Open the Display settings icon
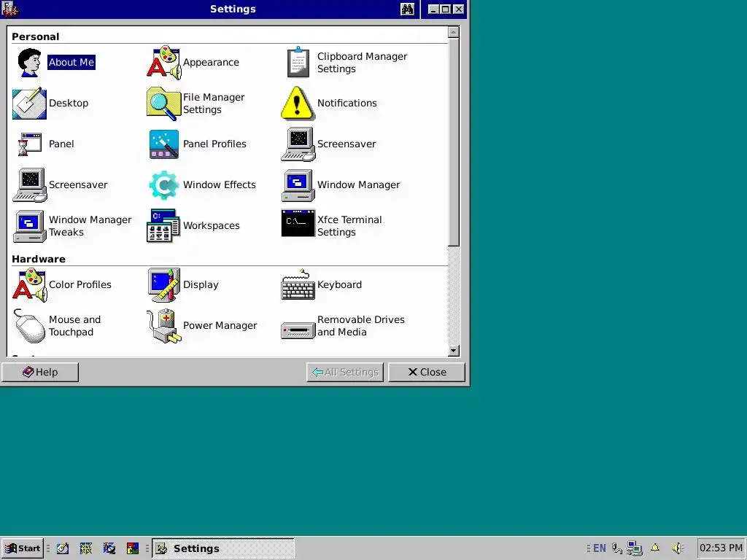This screenshot has height=560, width=747. tap(163, 285)
